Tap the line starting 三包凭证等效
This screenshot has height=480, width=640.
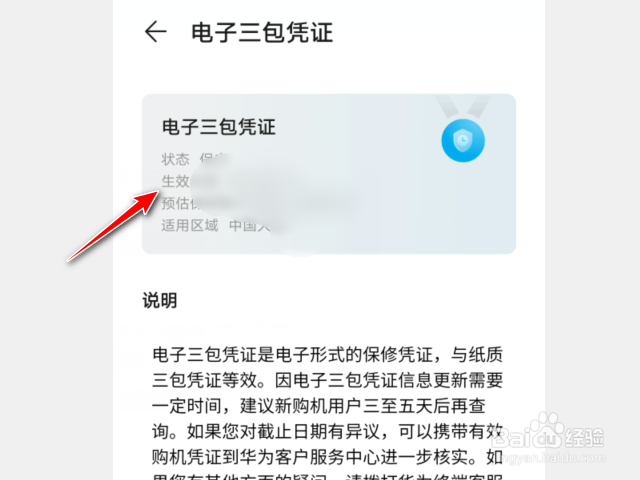click(x=327, y=380)
